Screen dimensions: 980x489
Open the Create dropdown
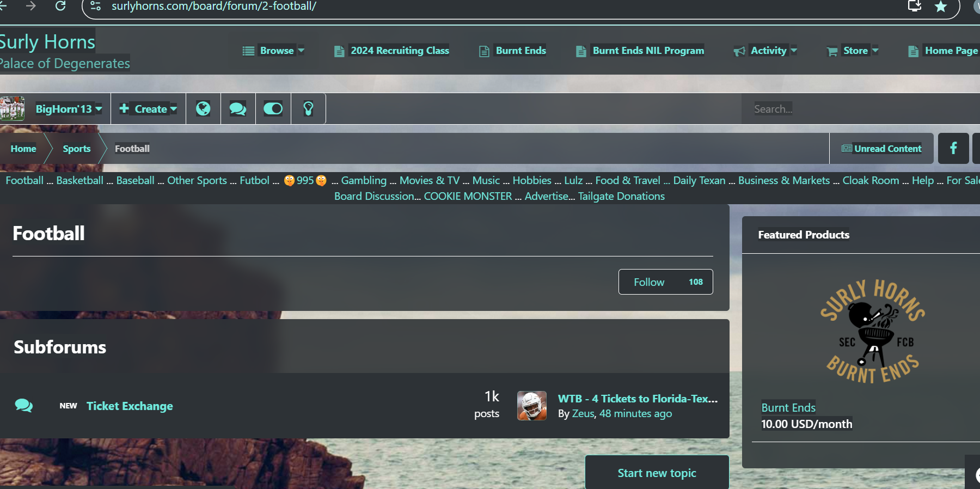click(x=148, y=109)
